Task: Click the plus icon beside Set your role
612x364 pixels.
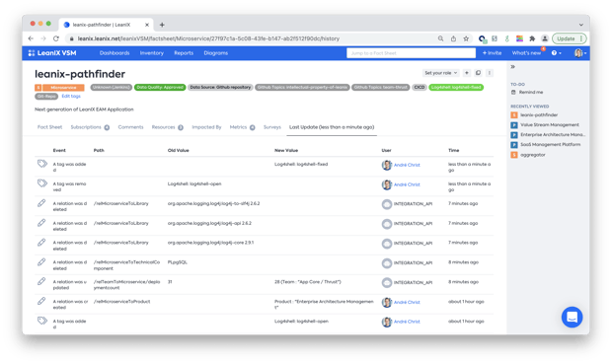Action: [x=467, y=73]
